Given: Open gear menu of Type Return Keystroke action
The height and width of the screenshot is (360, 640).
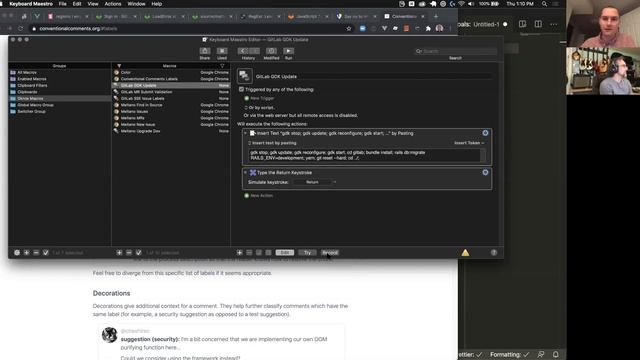Looking at the screenshot, I should click(485, 172).
